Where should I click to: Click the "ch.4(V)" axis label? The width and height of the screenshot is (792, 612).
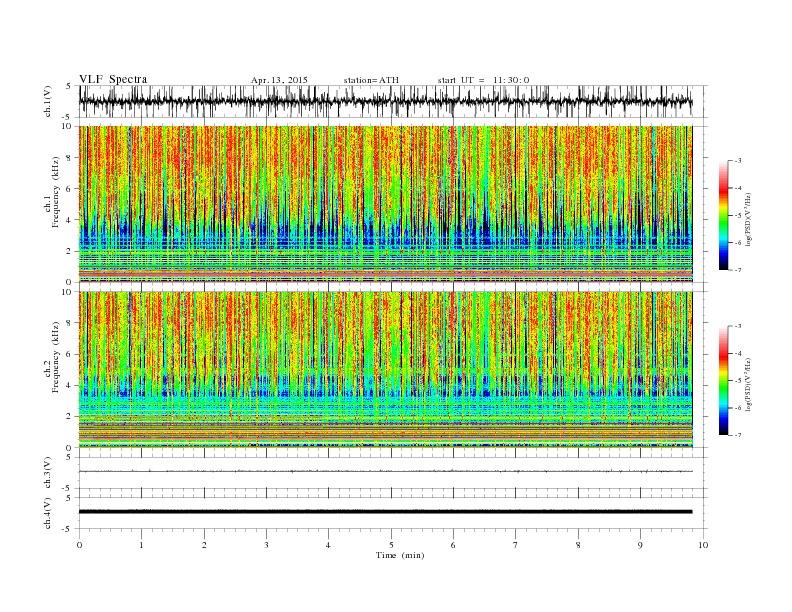48,513
